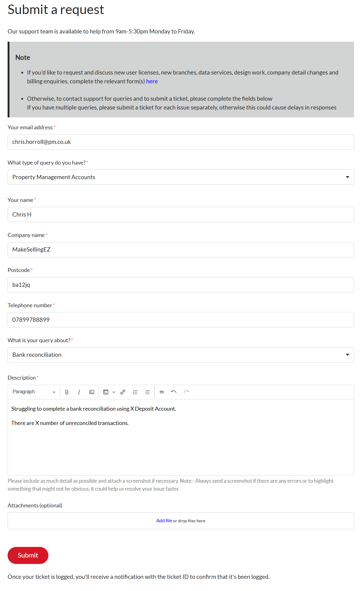Click Add file to attach a document
This screenshot has height=591, width=364.
pos(164,520)
